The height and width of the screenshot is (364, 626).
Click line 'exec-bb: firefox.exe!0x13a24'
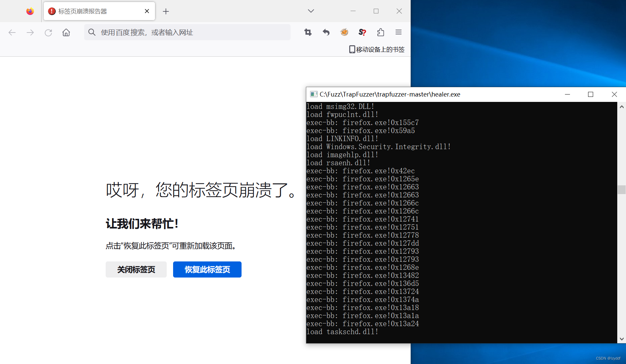tap(363, 324)
